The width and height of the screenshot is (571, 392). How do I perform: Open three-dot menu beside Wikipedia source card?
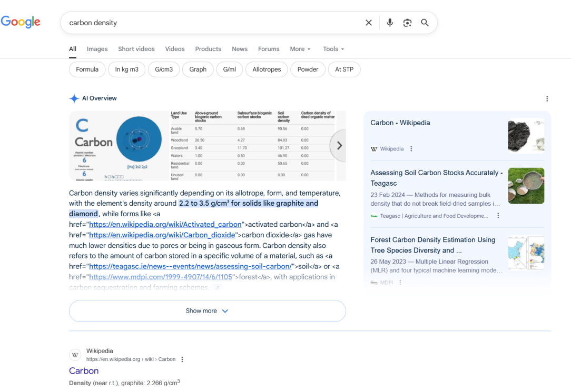(x=411, y=149)
